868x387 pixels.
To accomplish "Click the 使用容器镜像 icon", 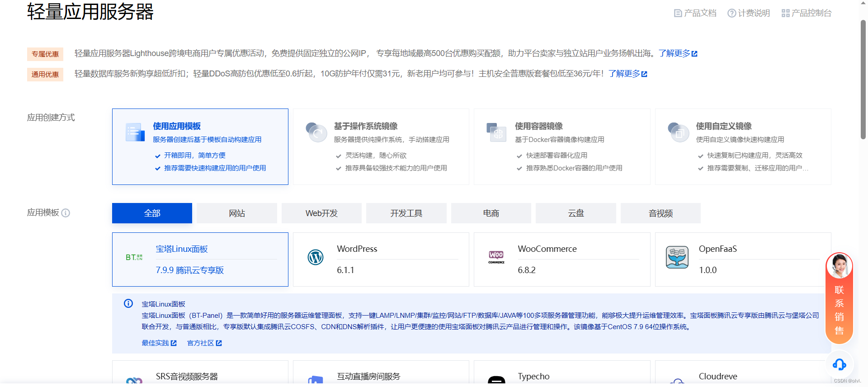I will pyautogui.click(x=496, y=132).
